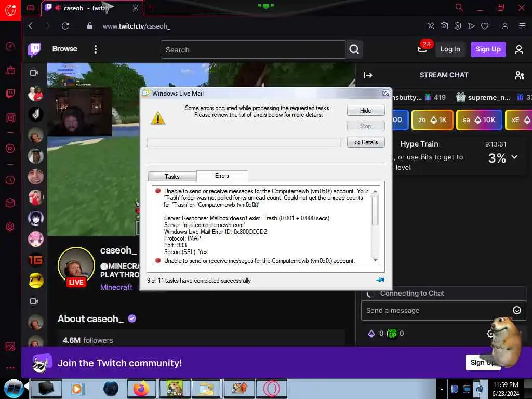Click the snapshot camera icon in address bar
Viewport: 532px width, 399px height.
444,26
